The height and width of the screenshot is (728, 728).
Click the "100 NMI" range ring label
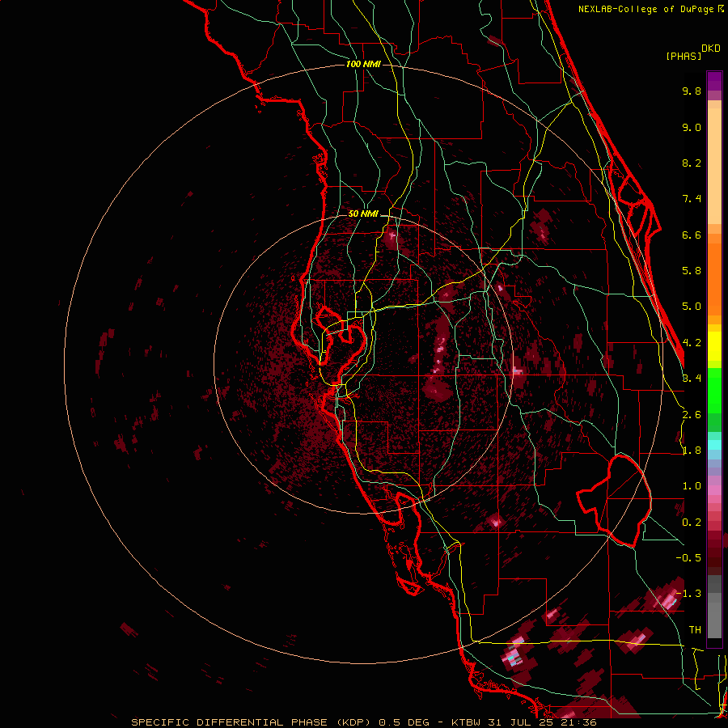point(363,64)
